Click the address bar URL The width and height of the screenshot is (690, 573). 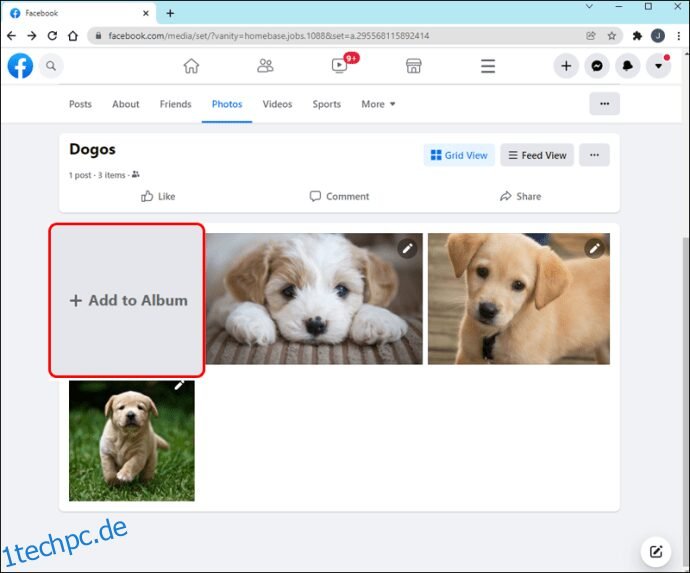click(x=268, y=36)
